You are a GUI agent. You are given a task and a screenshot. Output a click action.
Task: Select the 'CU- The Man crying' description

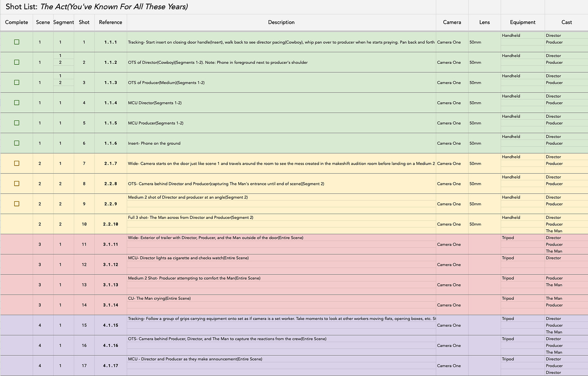tap(281, 298)
